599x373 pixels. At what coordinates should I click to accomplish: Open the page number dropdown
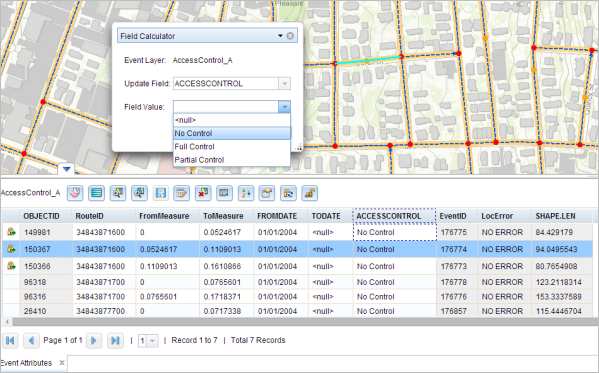point(152,341)
